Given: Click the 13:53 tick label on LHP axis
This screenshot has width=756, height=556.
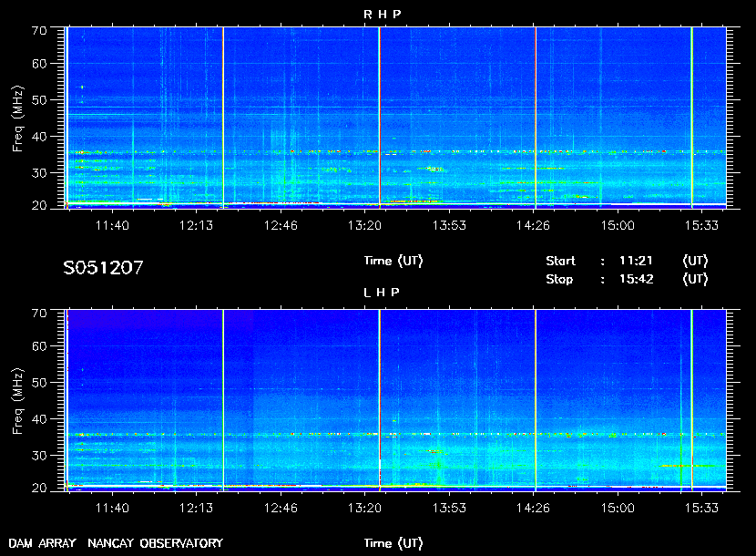Looking at the screenshot, I should tap(449, 508).
